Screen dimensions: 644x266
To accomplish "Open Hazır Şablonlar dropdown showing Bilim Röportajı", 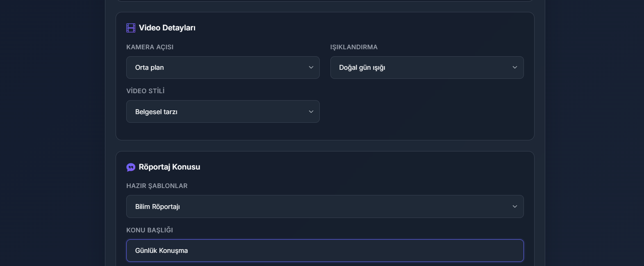I will pyautogui.click(x=325, y=206).
